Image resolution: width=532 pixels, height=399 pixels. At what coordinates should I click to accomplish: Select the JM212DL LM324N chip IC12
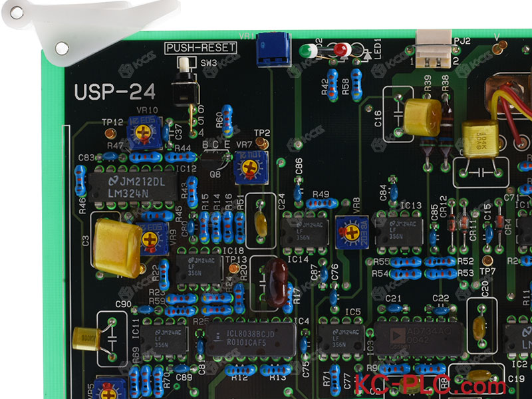click(133, 186)
